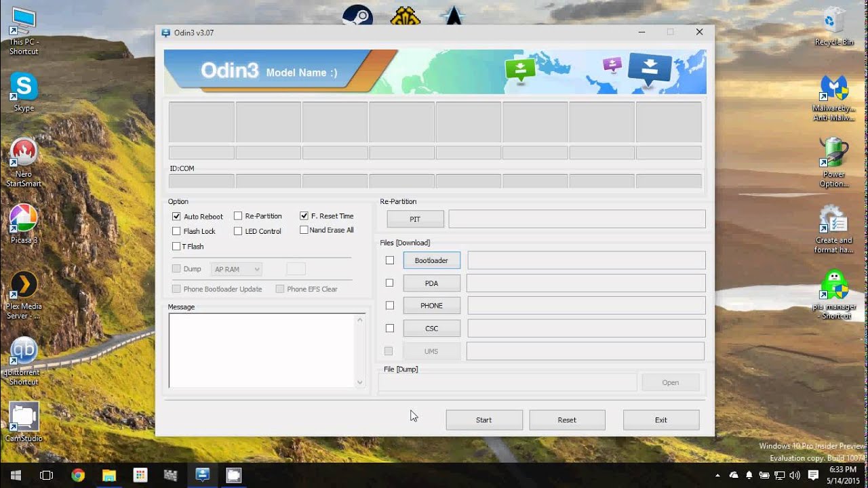868x488 pixels.
Task: Enable the Re-Partition checkbox
Action: (238, 216)
